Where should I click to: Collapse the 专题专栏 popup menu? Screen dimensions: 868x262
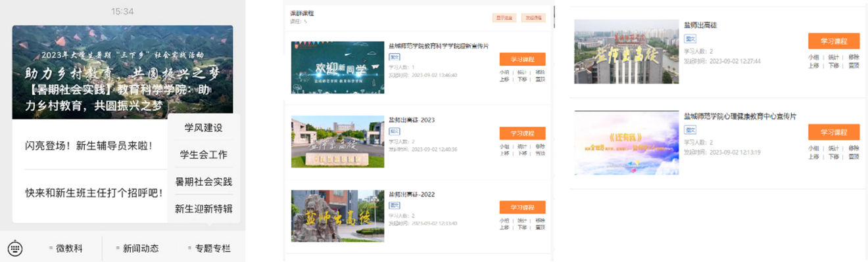[x=208, y=248]
